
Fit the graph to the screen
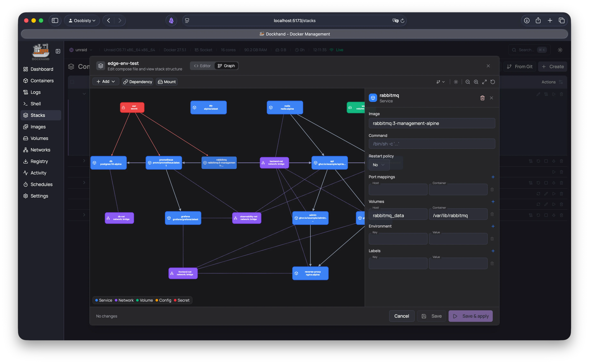(x=484, y=82)
